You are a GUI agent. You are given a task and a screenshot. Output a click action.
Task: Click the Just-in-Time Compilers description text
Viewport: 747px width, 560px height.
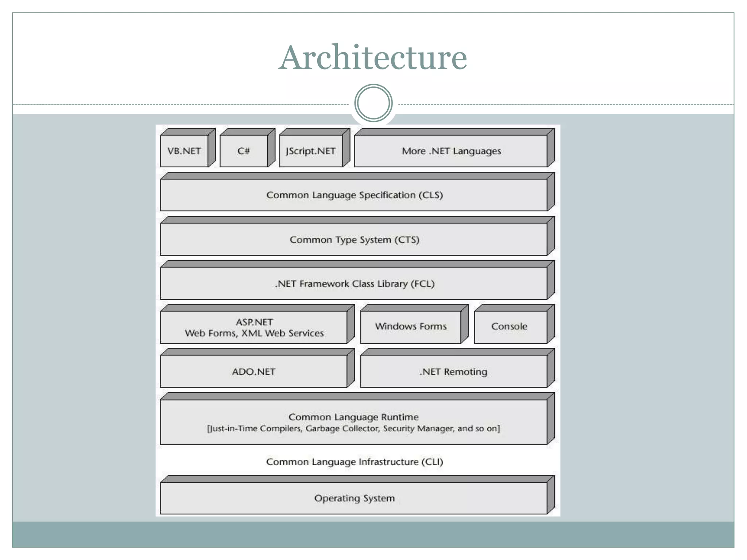coord(353,429)
